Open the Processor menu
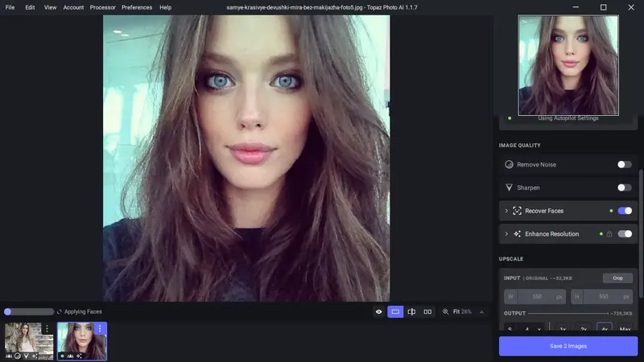Viewport: 644px width, 362px height. pos(103,7)
